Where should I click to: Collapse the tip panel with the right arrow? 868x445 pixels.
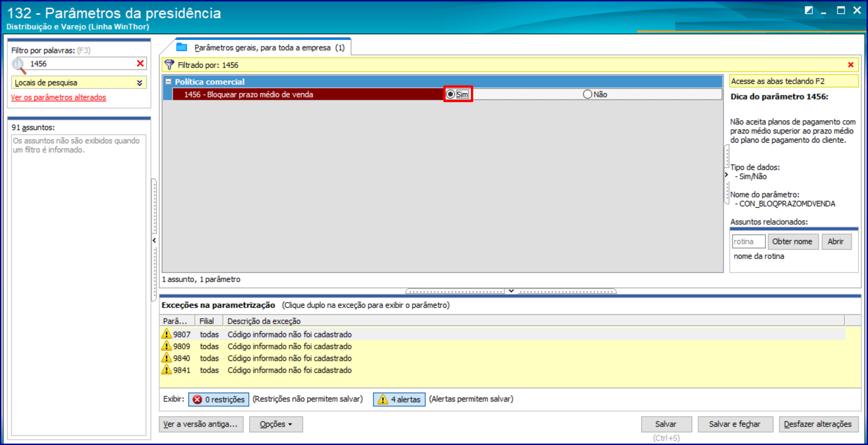click(726, 174)
